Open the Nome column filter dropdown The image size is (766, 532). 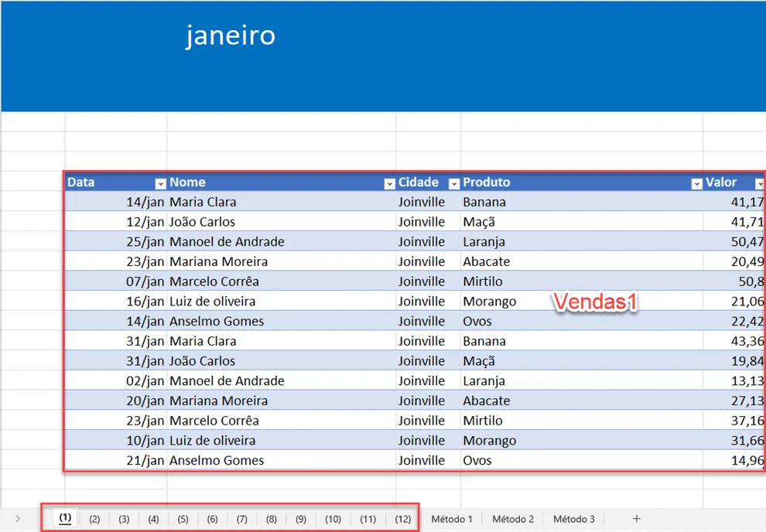pyautogui.click(x=389, y=183)
